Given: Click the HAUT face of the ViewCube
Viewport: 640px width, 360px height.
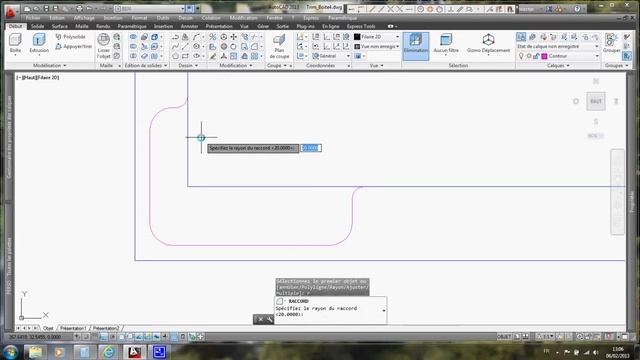Looking at the screenshot, I should 596,101.
